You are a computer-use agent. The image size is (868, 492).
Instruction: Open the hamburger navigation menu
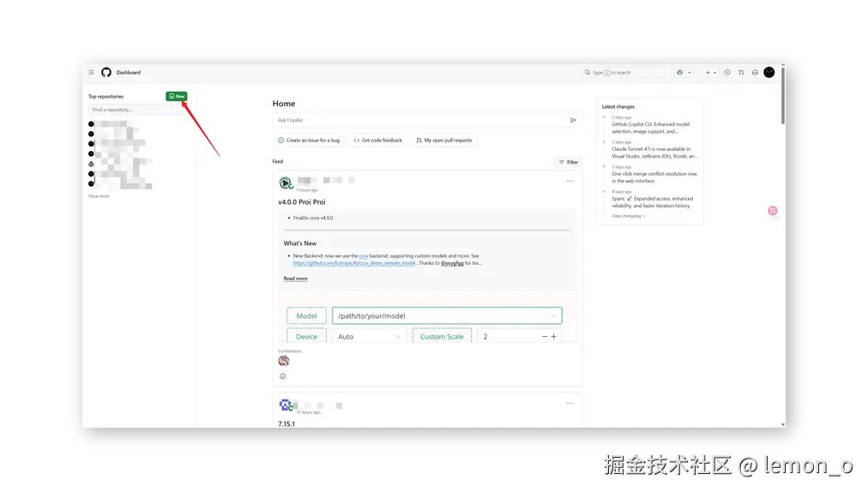91,73
